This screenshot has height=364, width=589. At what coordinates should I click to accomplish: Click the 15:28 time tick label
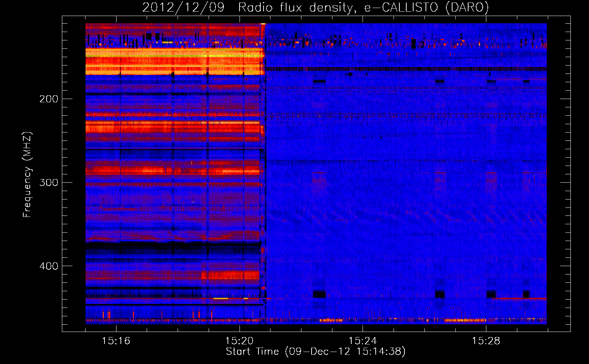(486, 341)
